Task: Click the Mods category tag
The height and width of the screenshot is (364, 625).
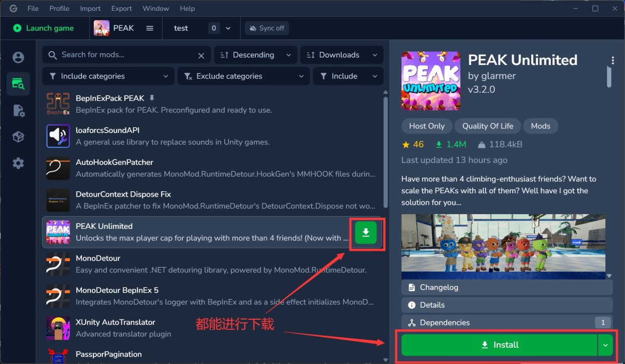Action: pos(541,126)
